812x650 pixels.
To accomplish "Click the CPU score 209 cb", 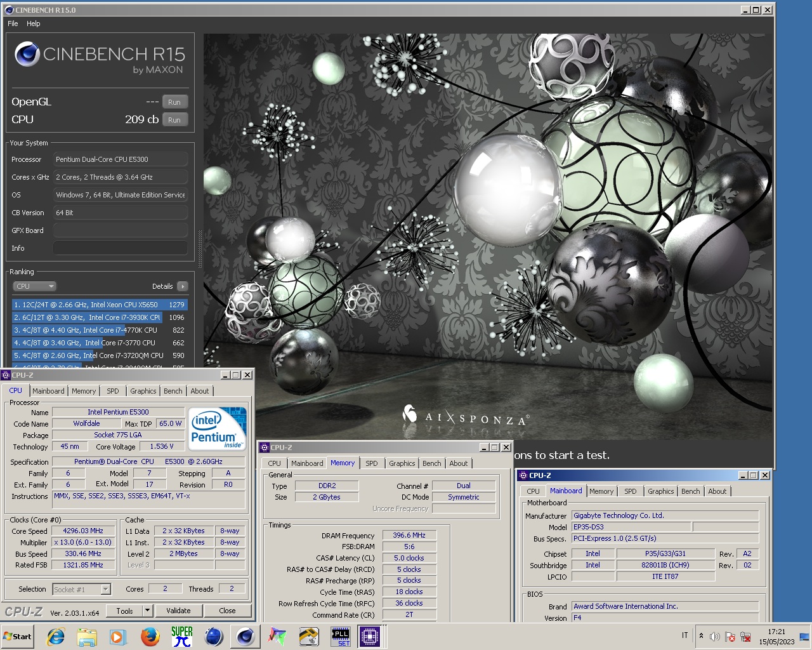I will click(142, 119).
